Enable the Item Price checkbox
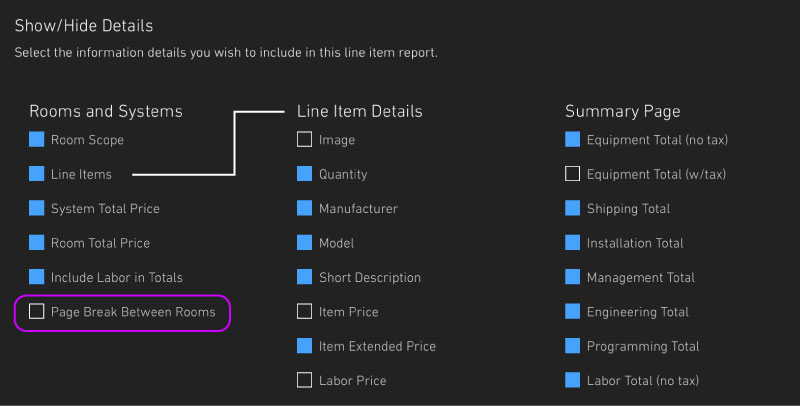Viewport: 800px width, 406px height. (305, 311)
